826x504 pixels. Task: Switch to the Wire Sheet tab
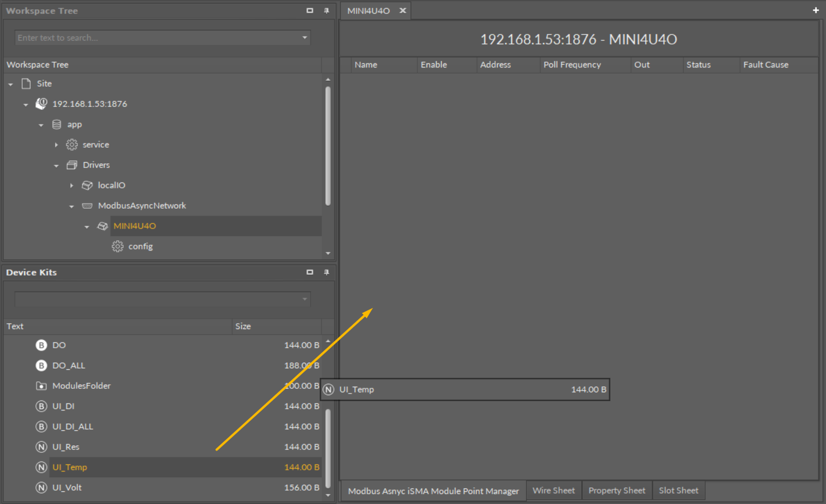point(553,491)
